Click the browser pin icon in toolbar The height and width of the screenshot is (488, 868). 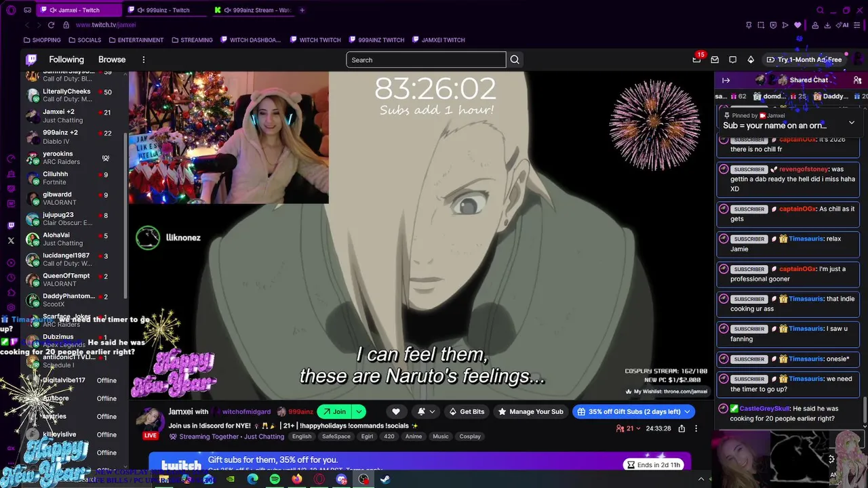pyautogui.click(x=749, y=25)
